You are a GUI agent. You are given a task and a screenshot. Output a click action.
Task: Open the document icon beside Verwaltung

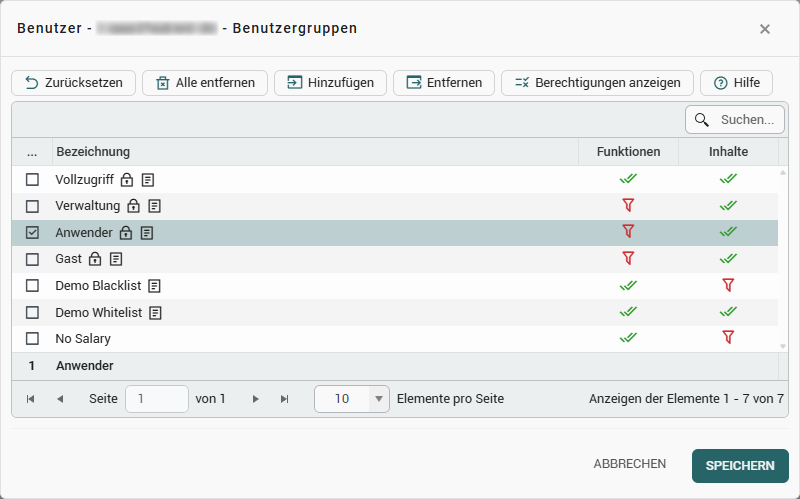click(154, 206)
